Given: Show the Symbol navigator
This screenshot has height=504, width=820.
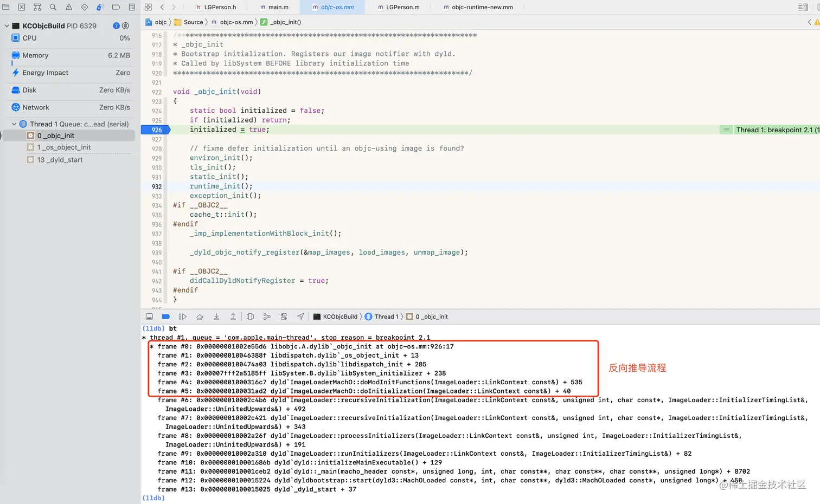Looking at the screenshot, I should click(37, 7).
